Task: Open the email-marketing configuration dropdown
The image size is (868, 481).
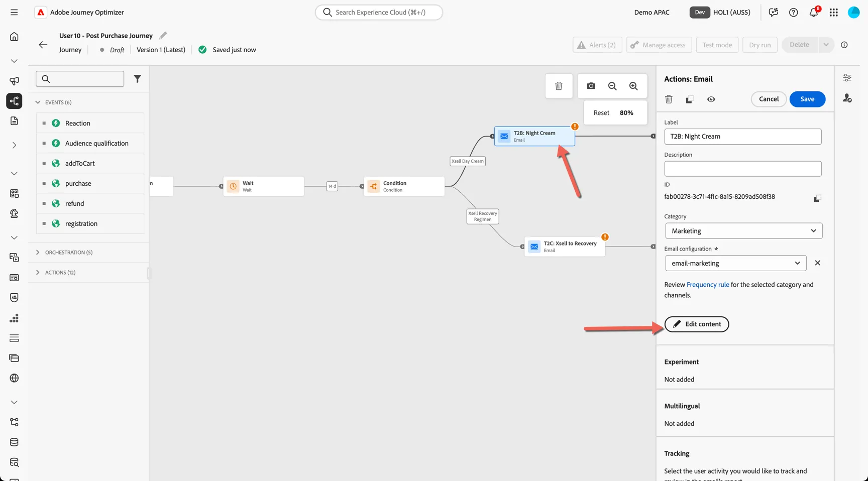Action: pos(735,263)
